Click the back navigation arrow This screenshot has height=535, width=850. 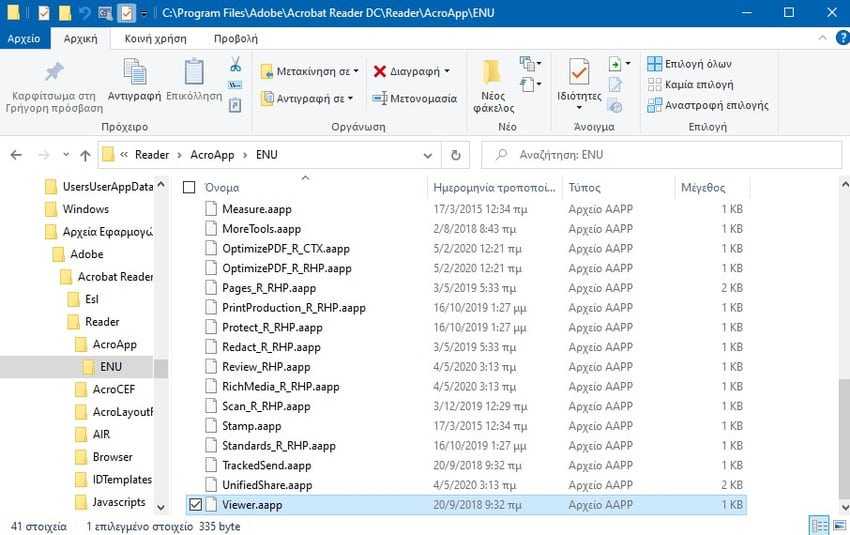click(16, 155)
